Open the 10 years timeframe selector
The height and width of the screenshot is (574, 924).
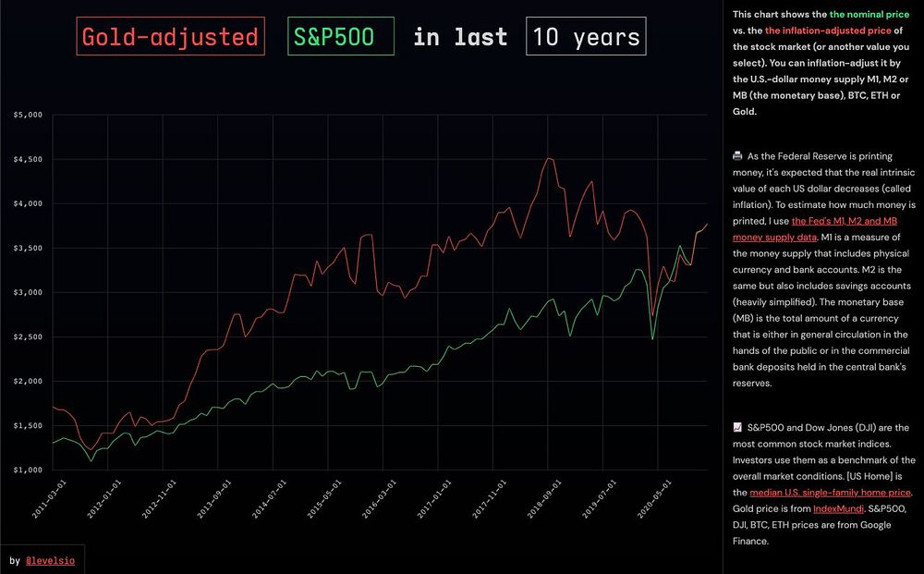click(586, 37)
